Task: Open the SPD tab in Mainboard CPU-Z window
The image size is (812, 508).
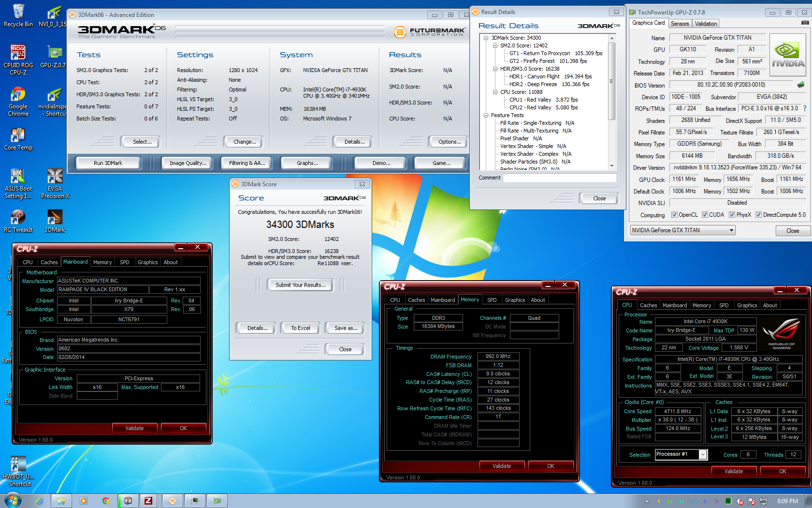Action: 125,262
